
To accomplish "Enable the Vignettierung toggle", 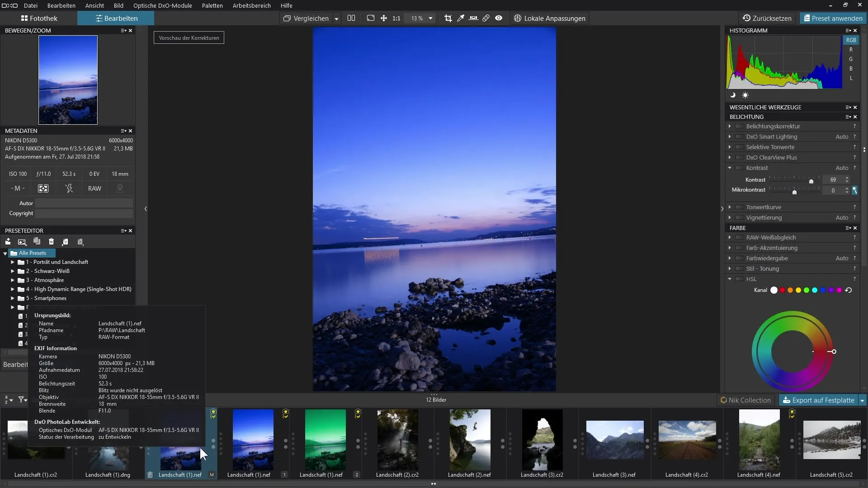I will click(x=740, y=218).
